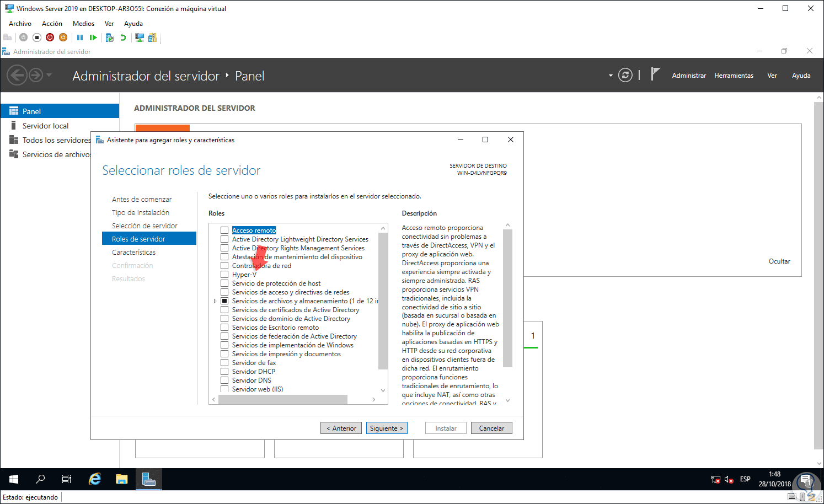
Task: Check the Servidor DNS role
Action: pyautogui.click(x=224, y=380)
